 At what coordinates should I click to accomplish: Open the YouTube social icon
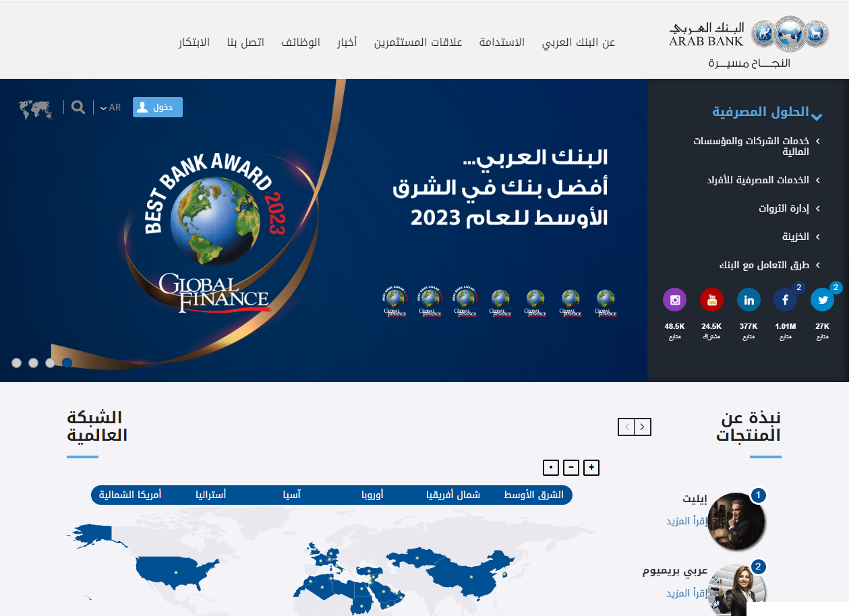[711, 299]
